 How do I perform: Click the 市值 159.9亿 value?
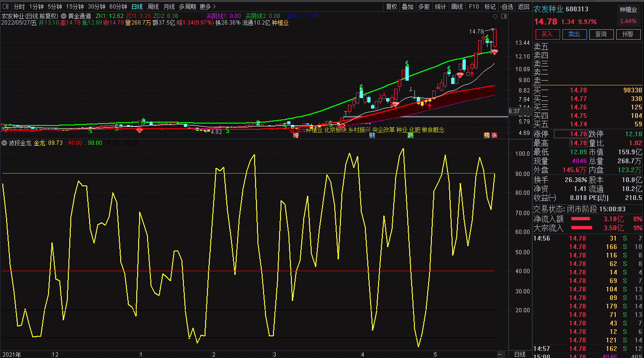630,152
